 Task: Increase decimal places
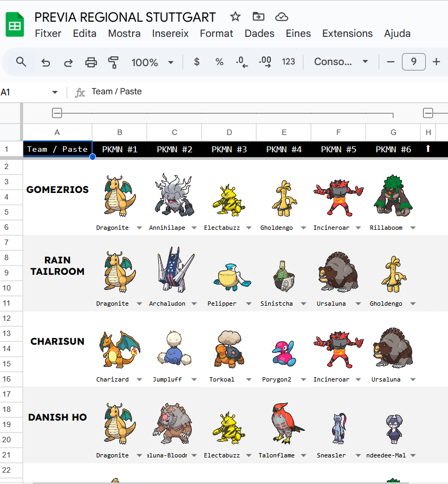265,62
